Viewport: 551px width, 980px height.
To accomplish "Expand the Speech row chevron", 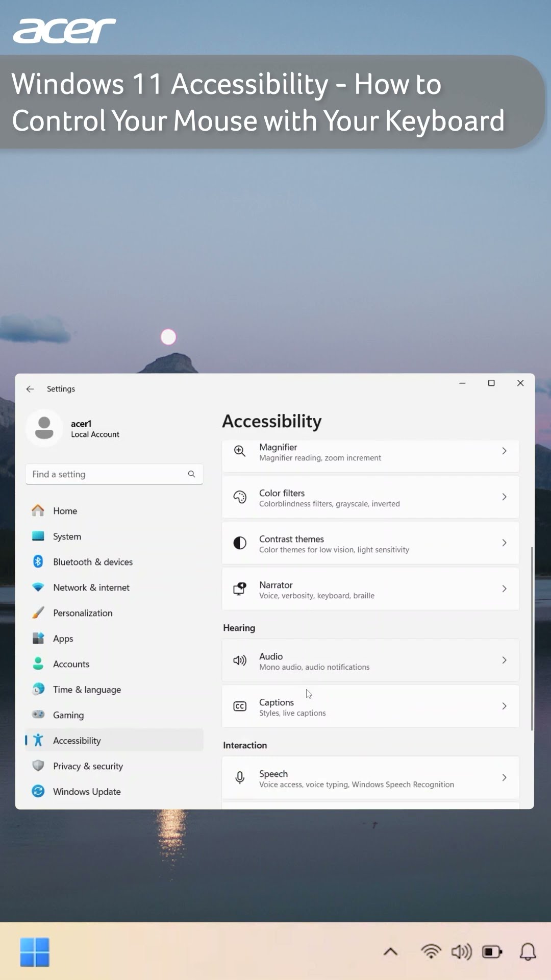I will [x=504, y=777].
